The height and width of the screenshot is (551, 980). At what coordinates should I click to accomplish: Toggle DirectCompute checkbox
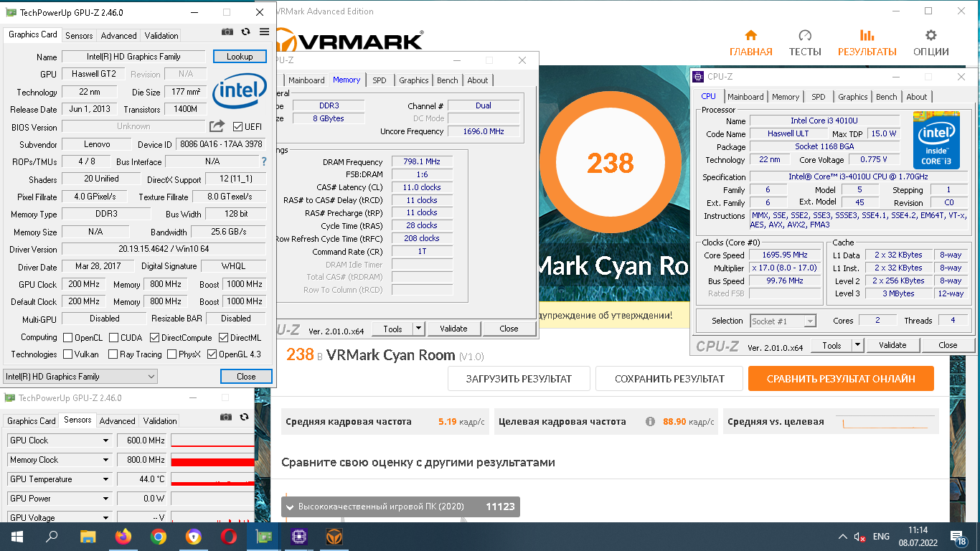click(x=154, y=338)
